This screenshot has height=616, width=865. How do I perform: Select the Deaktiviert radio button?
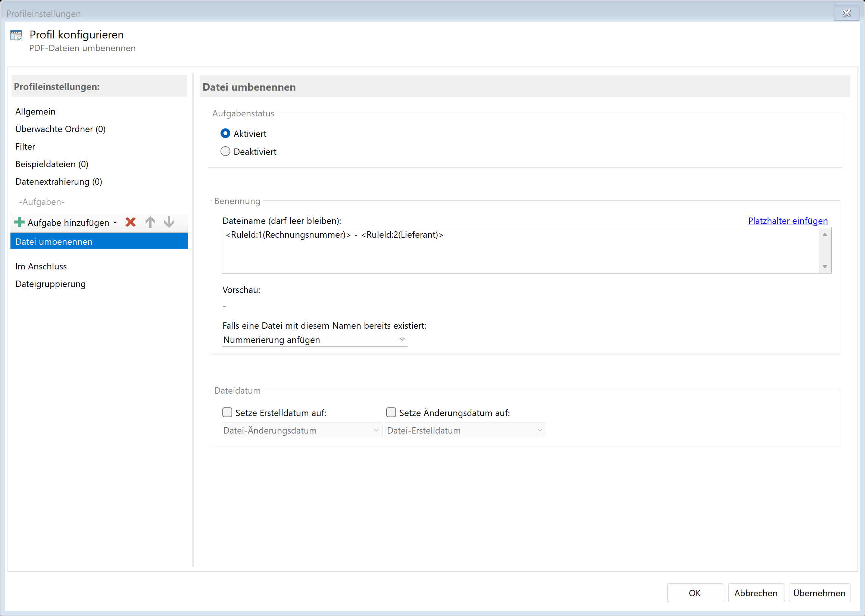(225, 151)
